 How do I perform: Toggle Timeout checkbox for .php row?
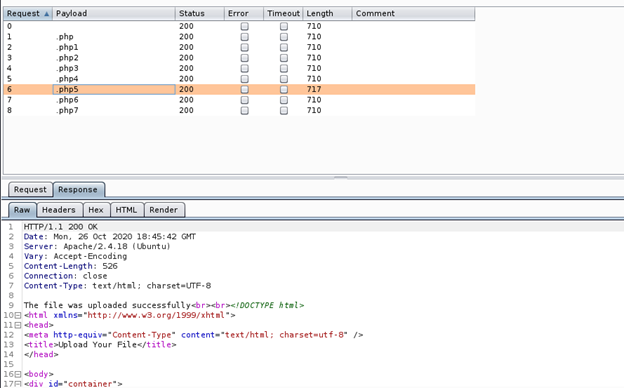(284, 37)
